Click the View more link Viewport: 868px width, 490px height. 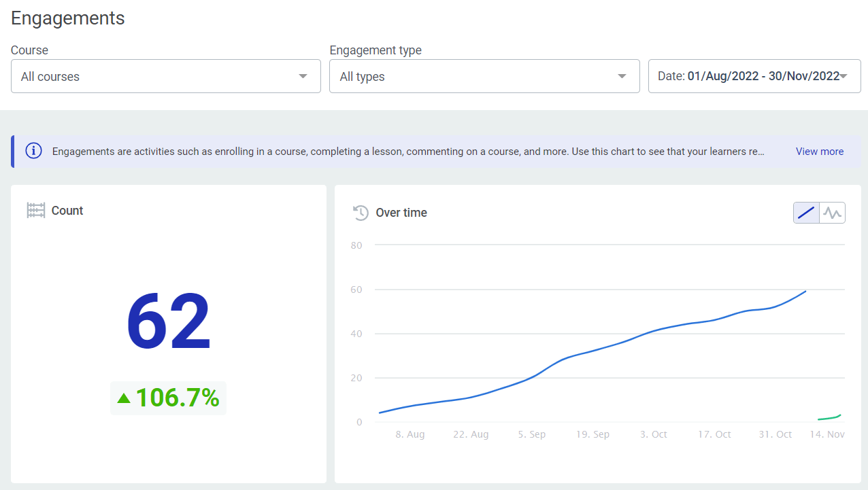(819, 152)
